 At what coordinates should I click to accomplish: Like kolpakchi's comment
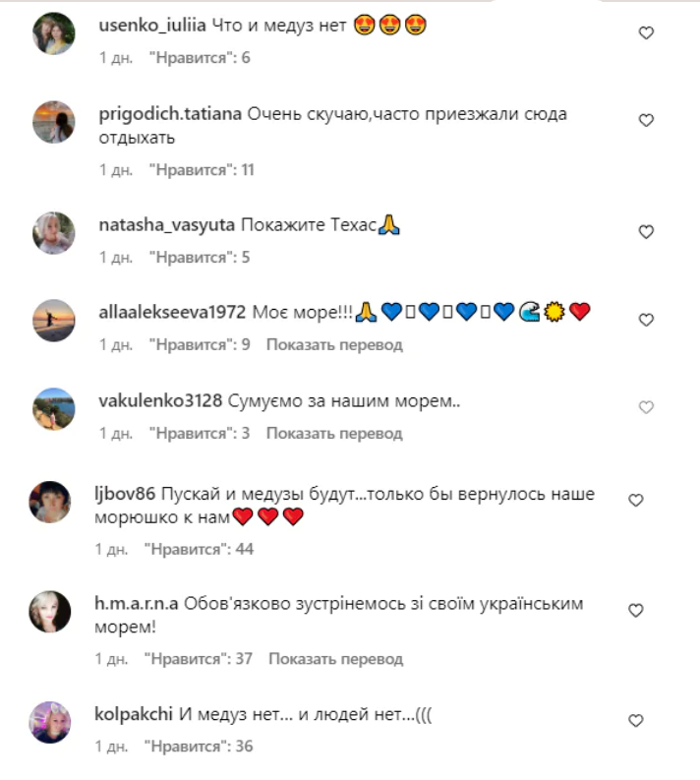tap(636, 721)
